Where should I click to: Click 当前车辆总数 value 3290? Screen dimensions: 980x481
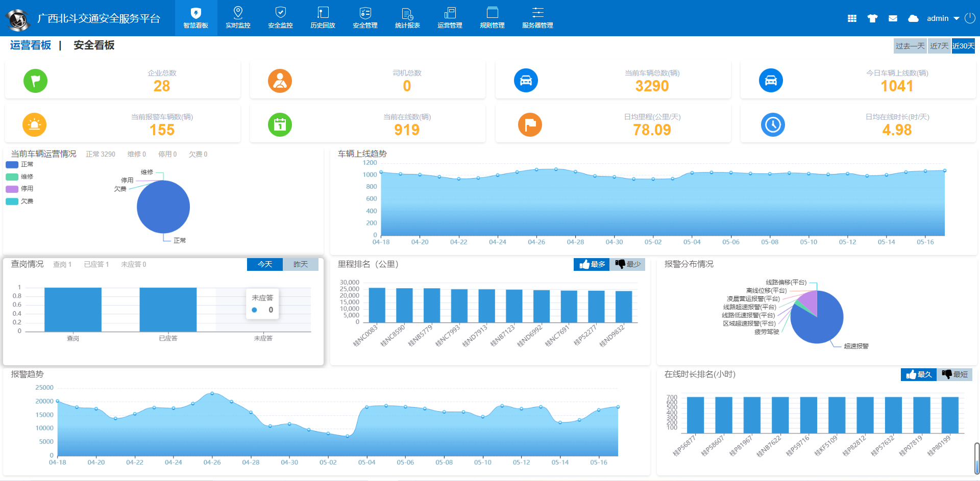652,86
